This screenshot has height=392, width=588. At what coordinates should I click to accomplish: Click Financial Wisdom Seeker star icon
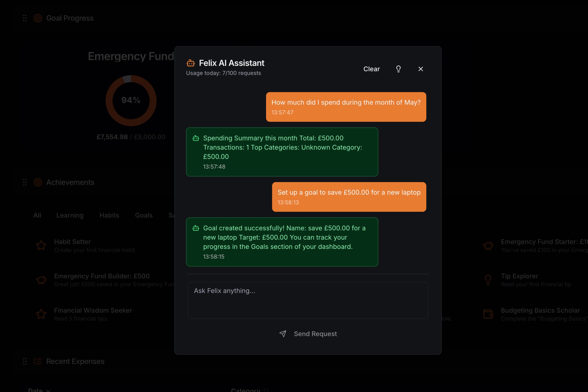click(x=41, y=314)
